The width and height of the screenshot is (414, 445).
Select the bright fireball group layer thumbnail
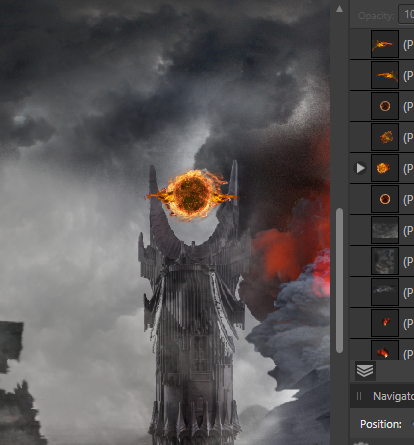tap(385, 168)
